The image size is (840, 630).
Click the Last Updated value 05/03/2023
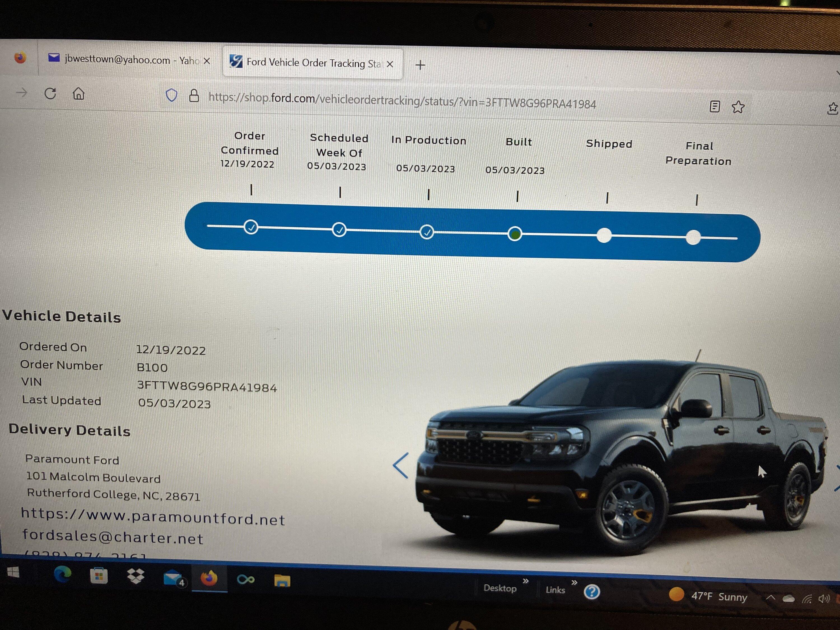(x=174, y=403)
